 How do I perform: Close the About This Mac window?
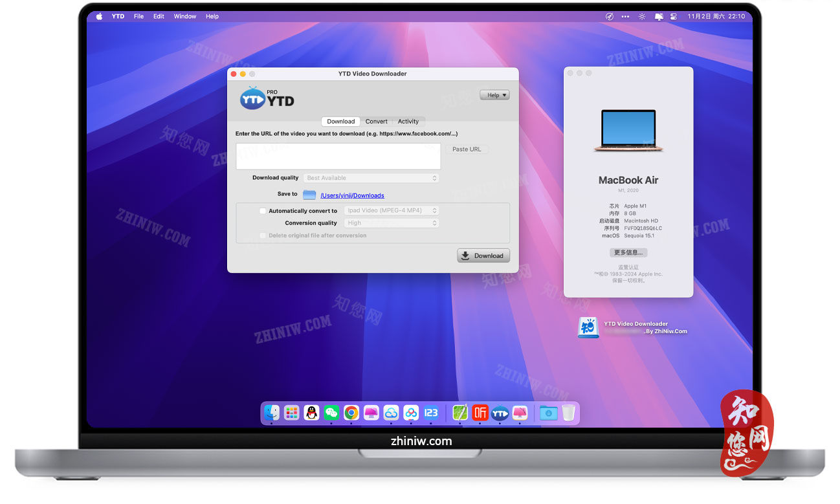pyautogui.click(x=571, y=74)
